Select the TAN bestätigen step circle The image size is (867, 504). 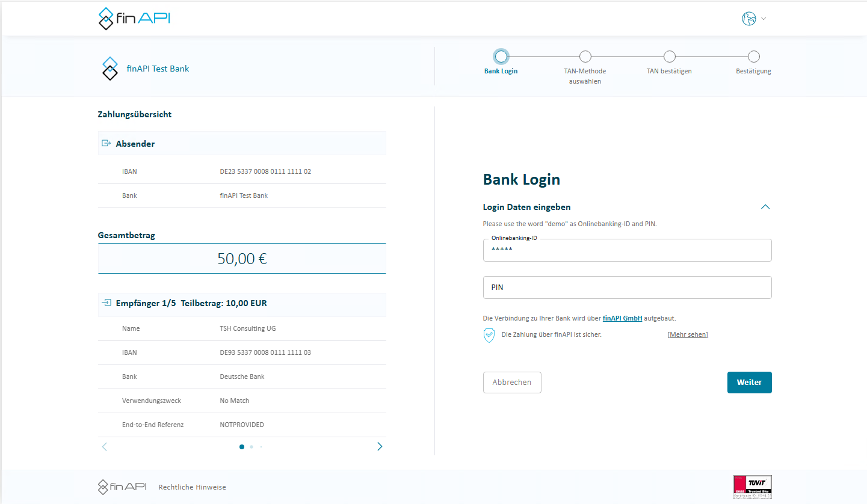click(x=669, y=57)
